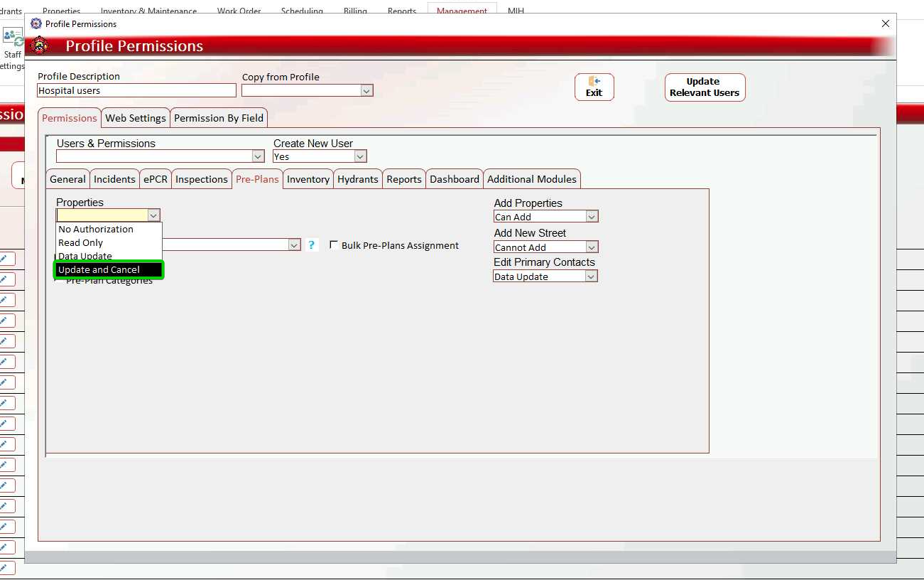Image resolution: width=924 pixels, height=580 pixels.
Task: Click the Exit button
Action: 594,87
